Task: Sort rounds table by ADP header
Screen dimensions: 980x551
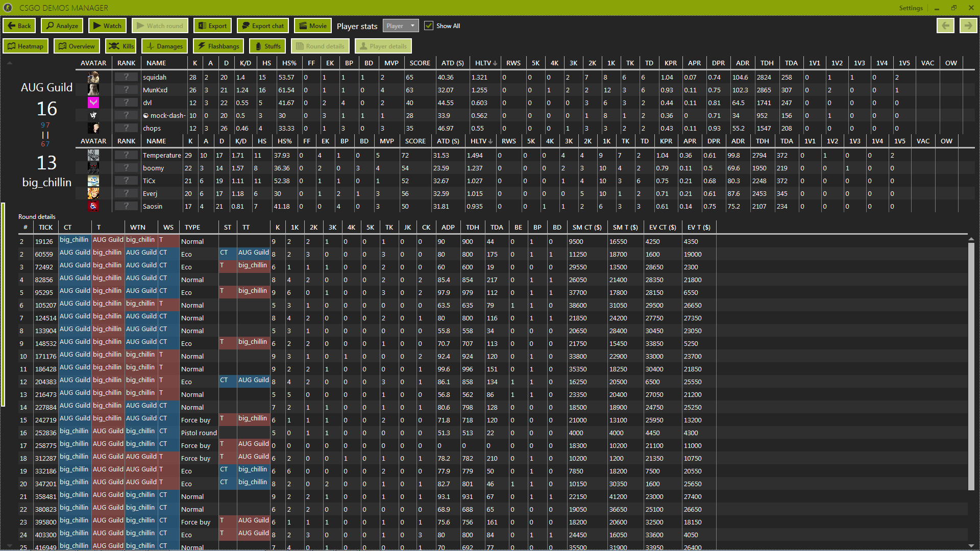Action: point(448,227)
